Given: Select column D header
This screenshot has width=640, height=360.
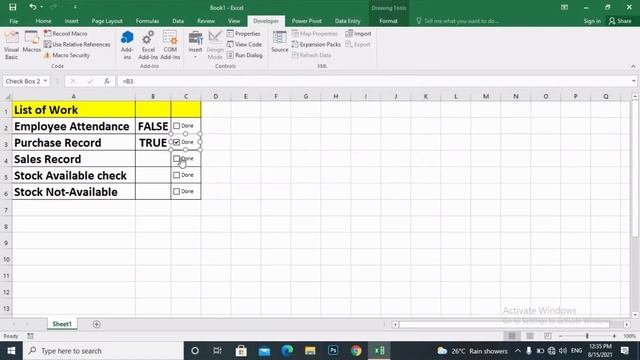Looking at the screenshot, I should click(216, 96).
